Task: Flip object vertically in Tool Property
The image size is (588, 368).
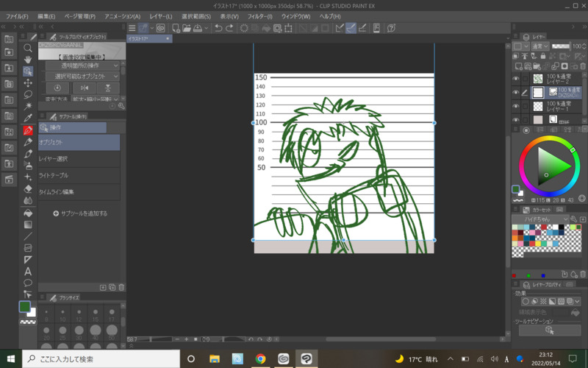Action: coord(108,88)
